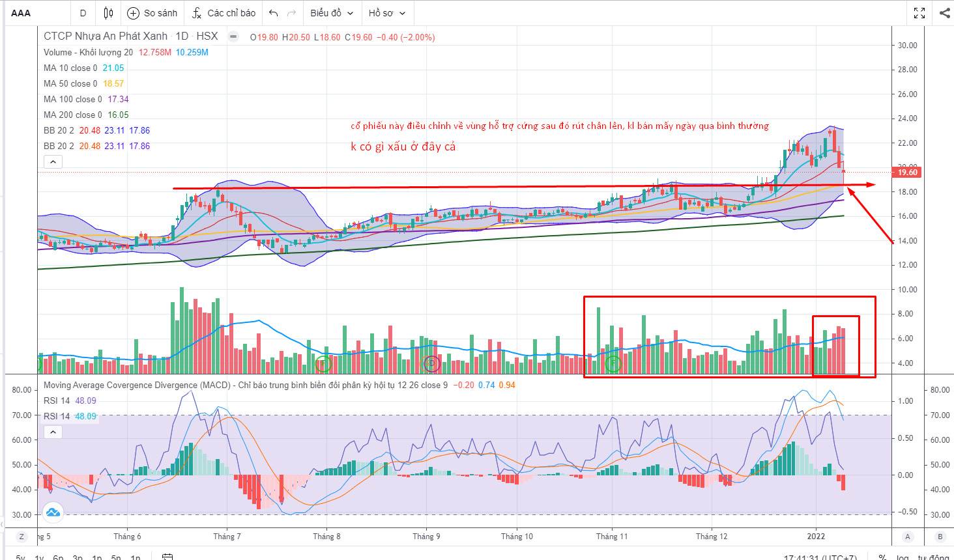Toggle the tự động auto scale option
The image size is (954, 560).
click(x=933, y=557)
